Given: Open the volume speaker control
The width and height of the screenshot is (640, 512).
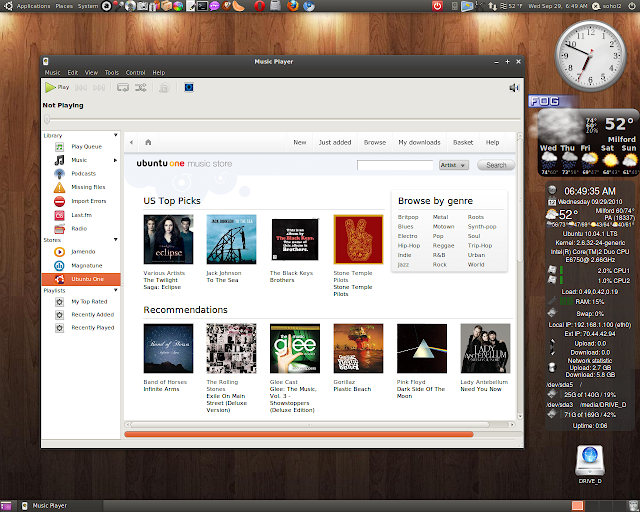Looking at the screenshot, I should click(514, 87).
